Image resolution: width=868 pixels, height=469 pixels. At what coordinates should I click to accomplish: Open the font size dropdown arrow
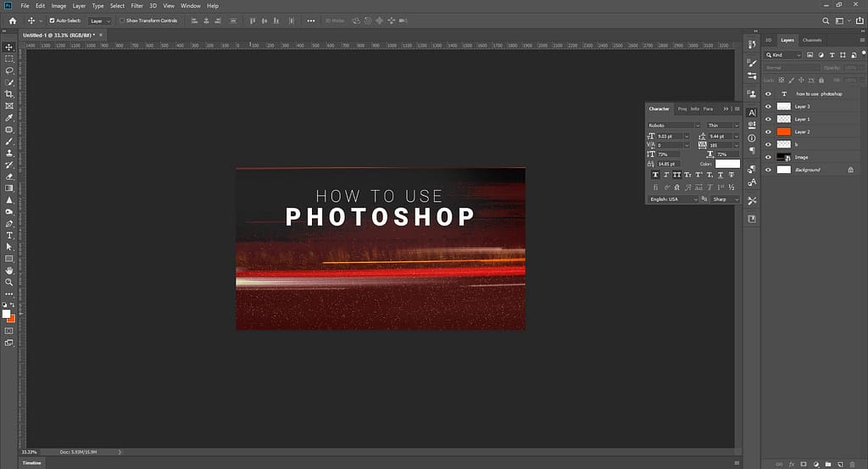(x=687, y=137)
